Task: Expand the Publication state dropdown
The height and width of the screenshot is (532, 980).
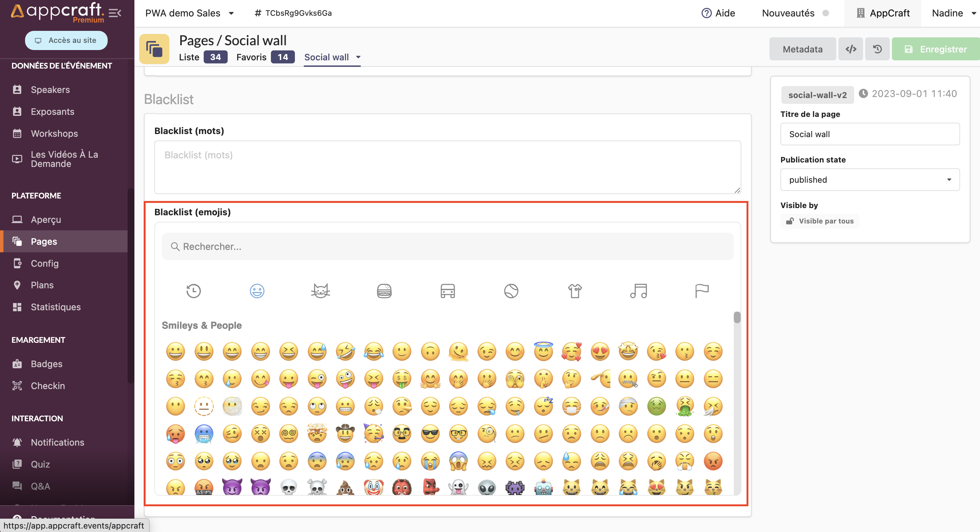Action: [x=870, y=180]
